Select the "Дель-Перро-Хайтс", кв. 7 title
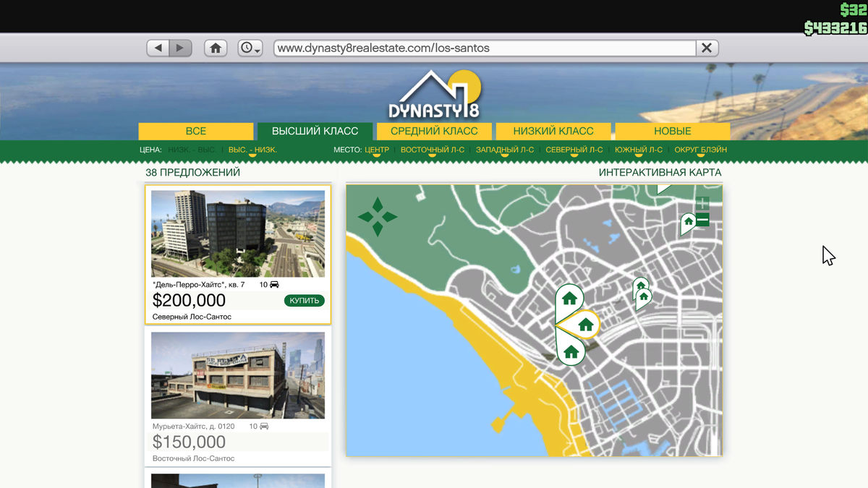The width and height of the screenshot is (868, 488). pos(199,285)
